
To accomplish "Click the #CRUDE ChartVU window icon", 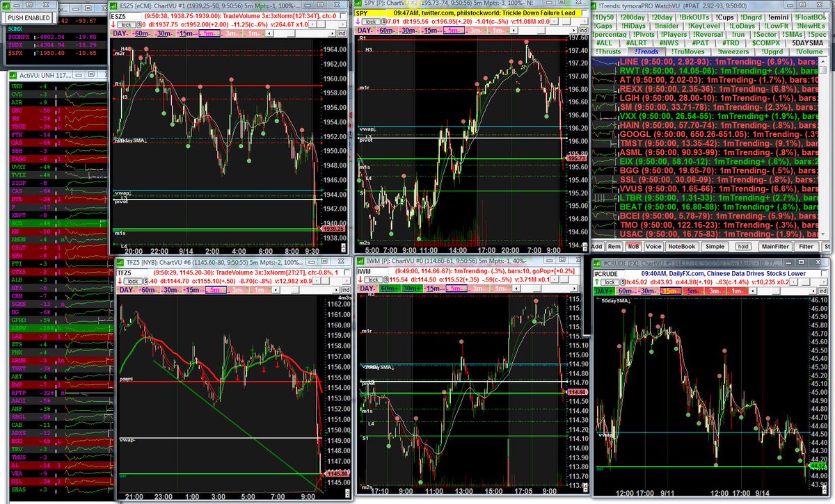I will coord(596,263).
